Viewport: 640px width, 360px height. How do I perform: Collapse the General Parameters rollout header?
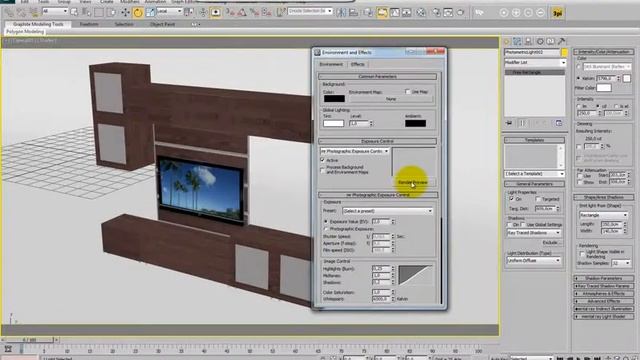(534, 184)
